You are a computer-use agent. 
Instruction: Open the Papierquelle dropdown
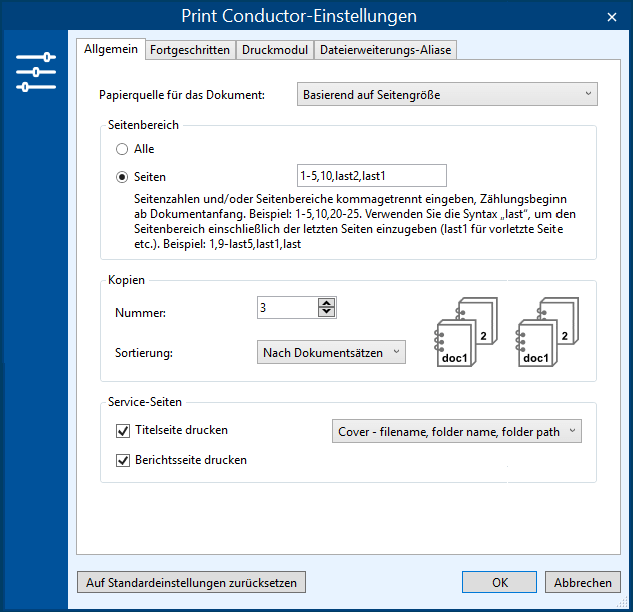point(447,94)
